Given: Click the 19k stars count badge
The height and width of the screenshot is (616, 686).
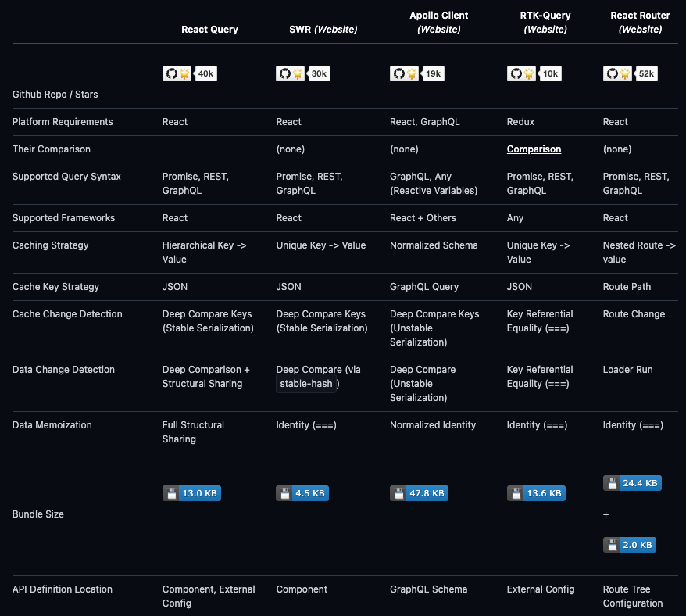Looking at the screenshot, I should pyautogui.click(x=433, y=73).
